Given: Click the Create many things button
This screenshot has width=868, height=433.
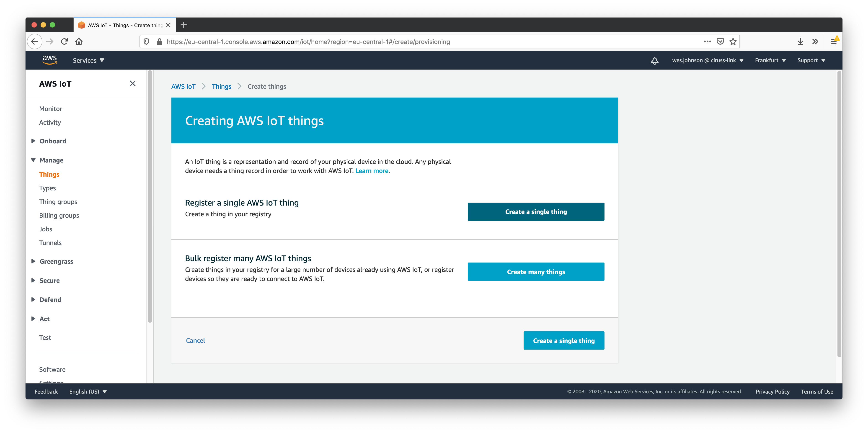Looking at the screenshot, I should [x=536, y=272].
